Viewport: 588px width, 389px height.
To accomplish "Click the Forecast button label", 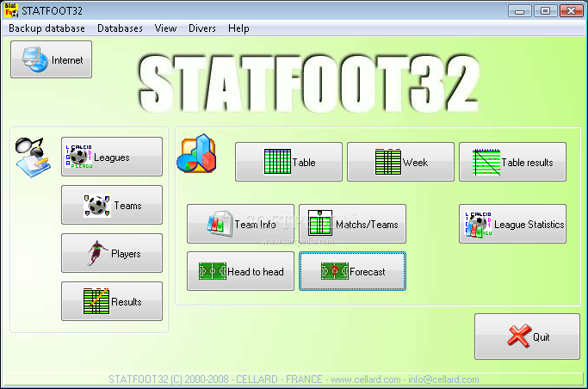I will point(367,272).
